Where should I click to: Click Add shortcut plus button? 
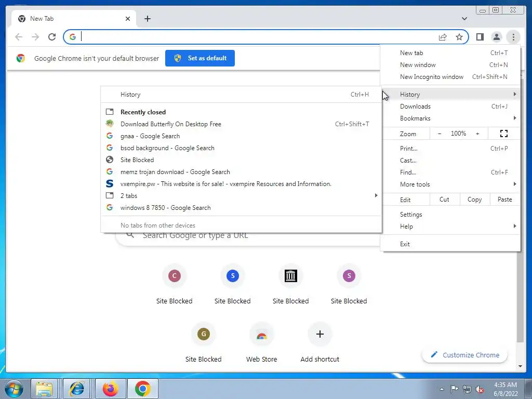[x=320, y=334]
